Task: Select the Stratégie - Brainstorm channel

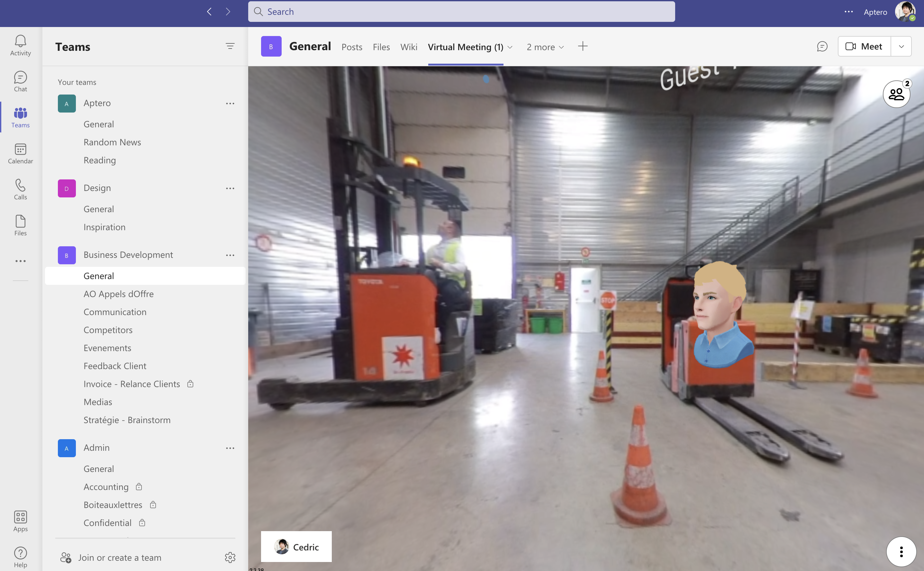Action: tap(127, 420)
